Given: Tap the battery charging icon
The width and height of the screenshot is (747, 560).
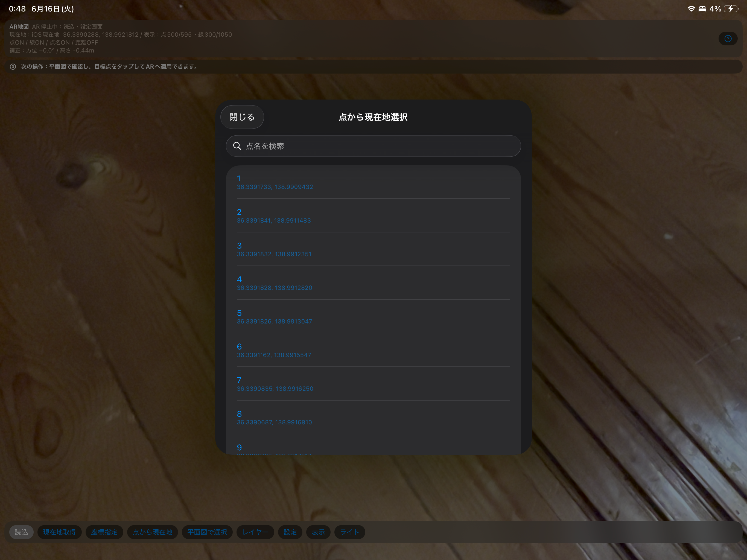Looking at the screenshot, I should pos(731,9).
